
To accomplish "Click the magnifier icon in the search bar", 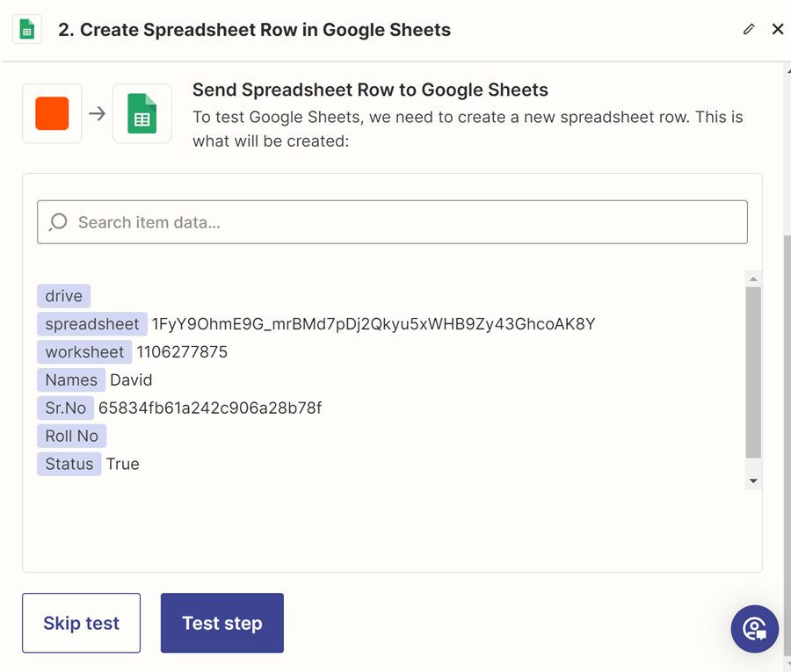I will (56, 221).
